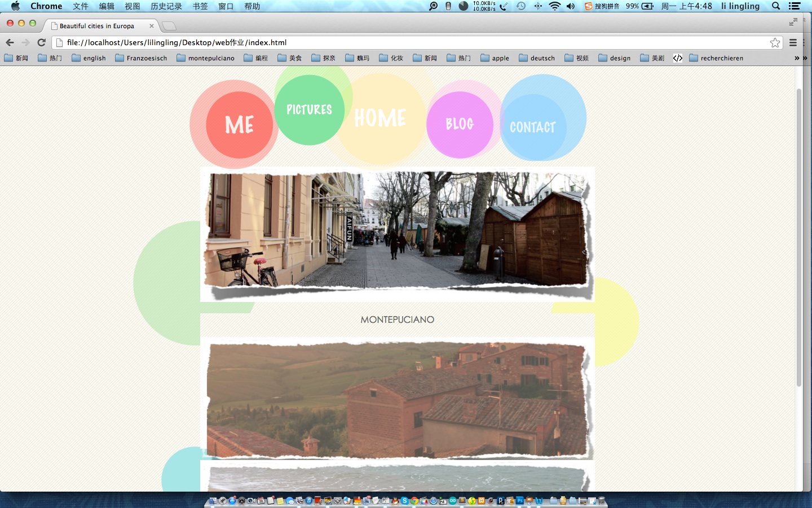Screen dimensions: 812x508
Task: Click the page's vertical scrollbar thumb
Action: coord(798,237)
